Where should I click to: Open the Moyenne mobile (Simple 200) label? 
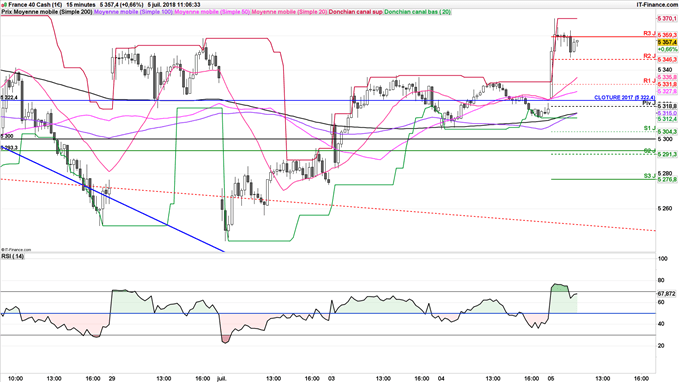point(53,12)
